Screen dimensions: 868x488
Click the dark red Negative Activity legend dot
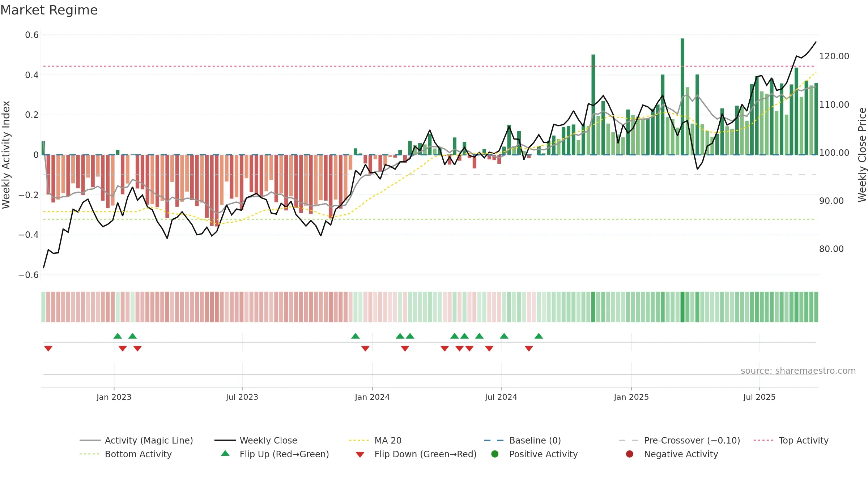(630, 454)
